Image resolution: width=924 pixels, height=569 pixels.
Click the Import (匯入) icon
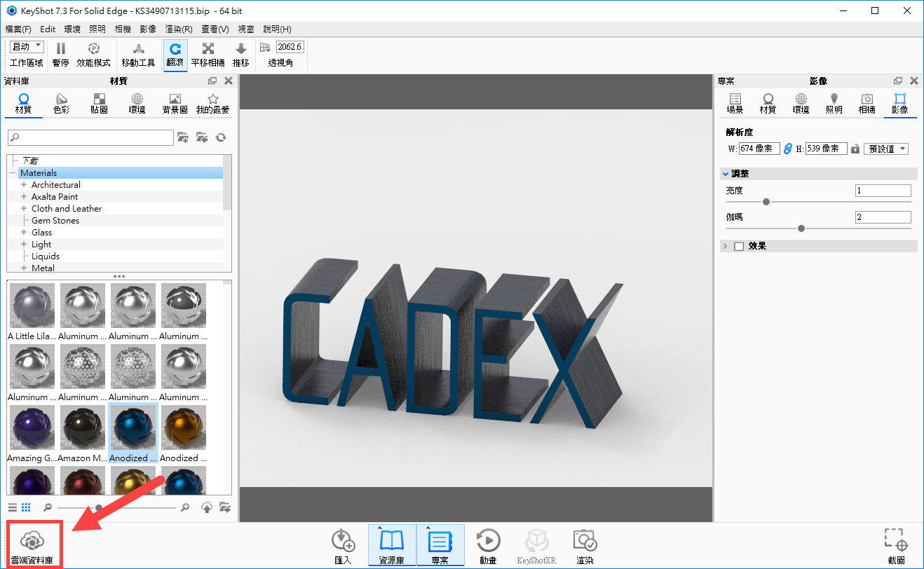(x=343, y=546)
